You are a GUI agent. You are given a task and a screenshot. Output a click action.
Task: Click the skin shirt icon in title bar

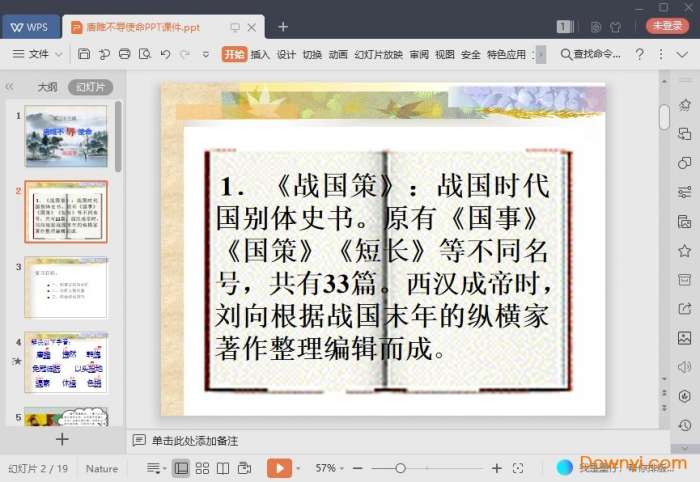[x=616, y=27]
